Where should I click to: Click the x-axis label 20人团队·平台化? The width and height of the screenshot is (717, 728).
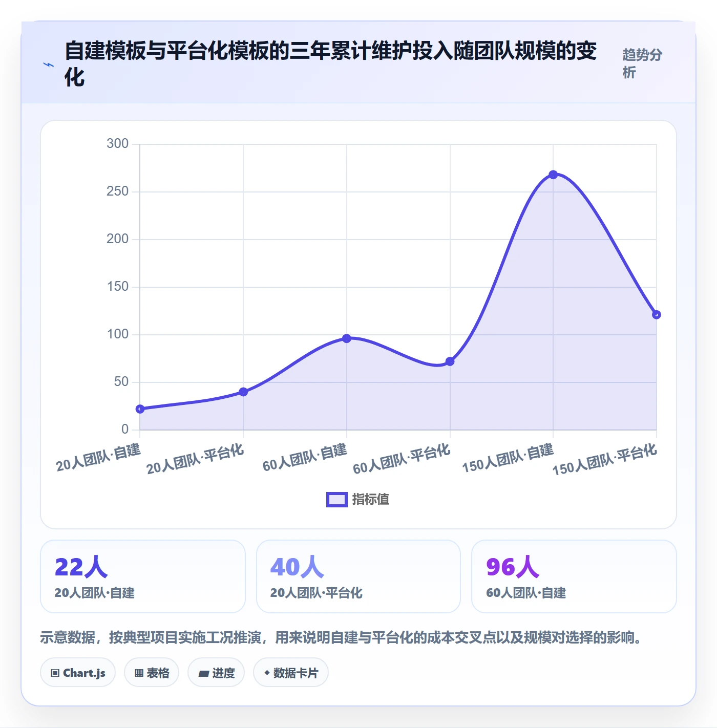tap(195, 459)
